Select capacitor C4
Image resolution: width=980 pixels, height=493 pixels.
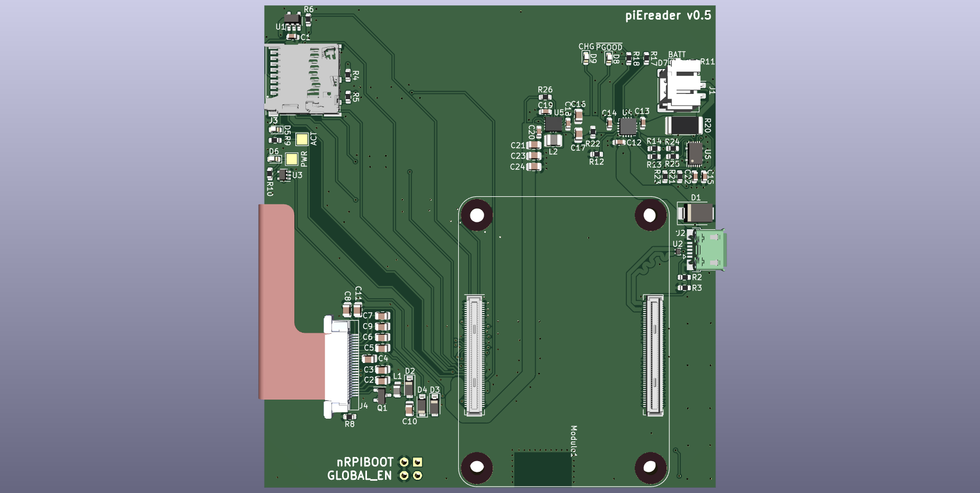(x=370, y=359)
